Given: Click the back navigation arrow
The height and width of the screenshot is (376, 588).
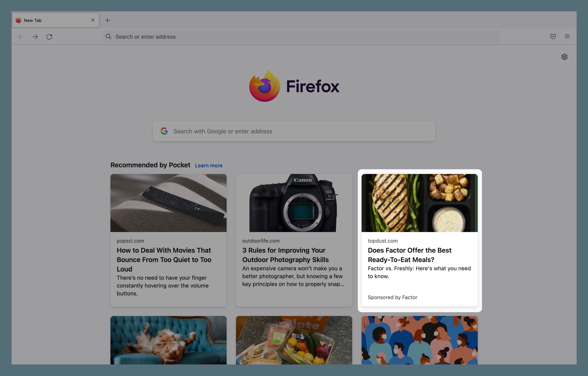Looking at the screenshot, I should (x=21, y=37).
